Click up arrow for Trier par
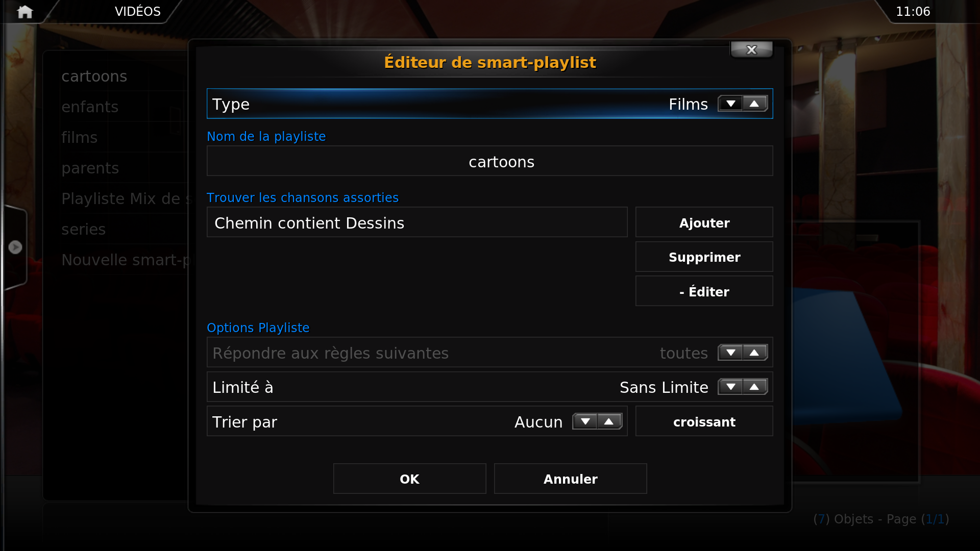 pyautogui.click(x=609, y=421)
